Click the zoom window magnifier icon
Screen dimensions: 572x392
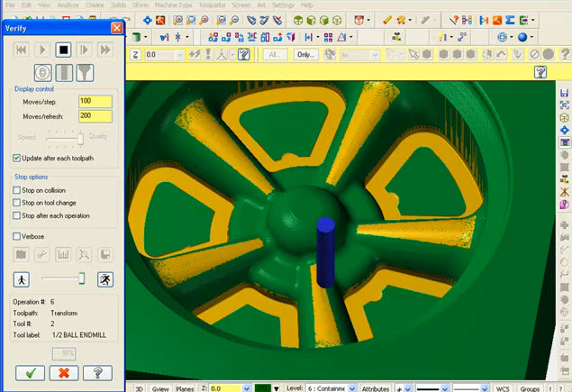pyautogui.click(x=177, y=20)
